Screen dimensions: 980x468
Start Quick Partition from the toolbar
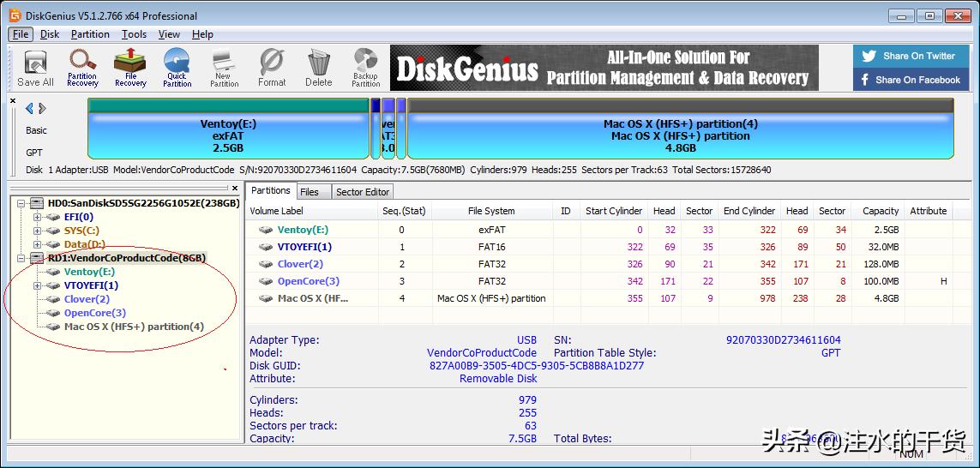[x=177, y=68]
